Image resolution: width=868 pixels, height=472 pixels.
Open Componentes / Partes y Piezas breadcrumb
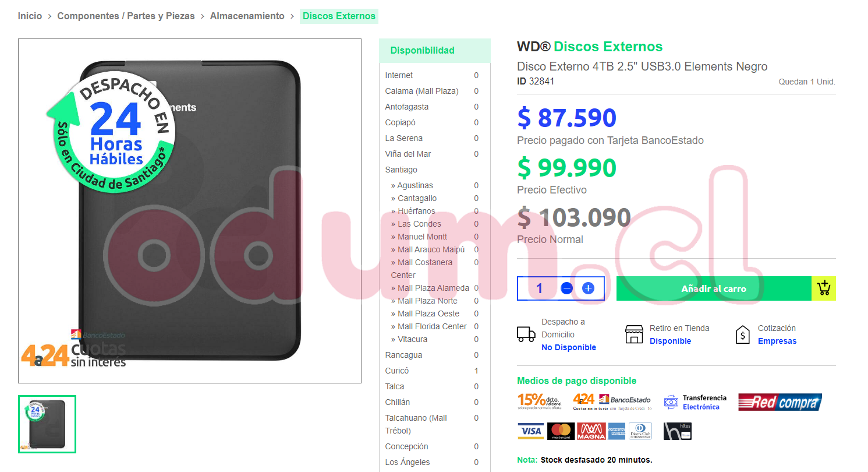pyautogui.click(x=126, y=16)
